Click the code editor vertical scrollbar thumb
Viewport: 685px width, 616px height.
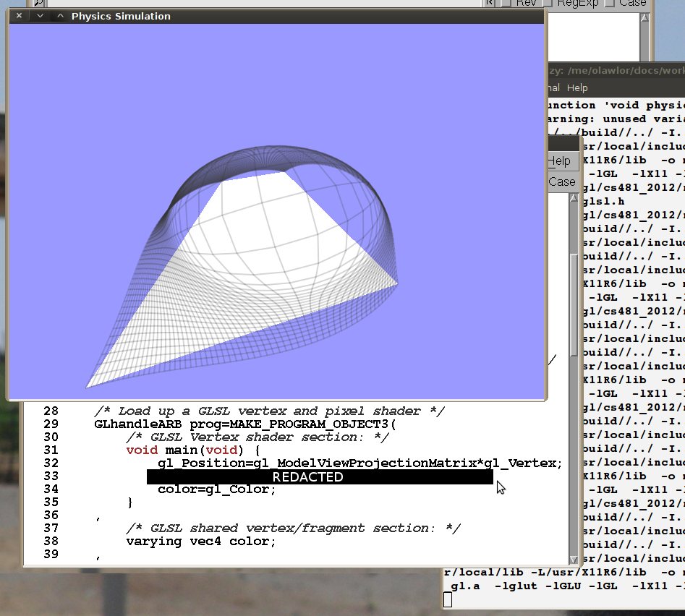[574, 304]
